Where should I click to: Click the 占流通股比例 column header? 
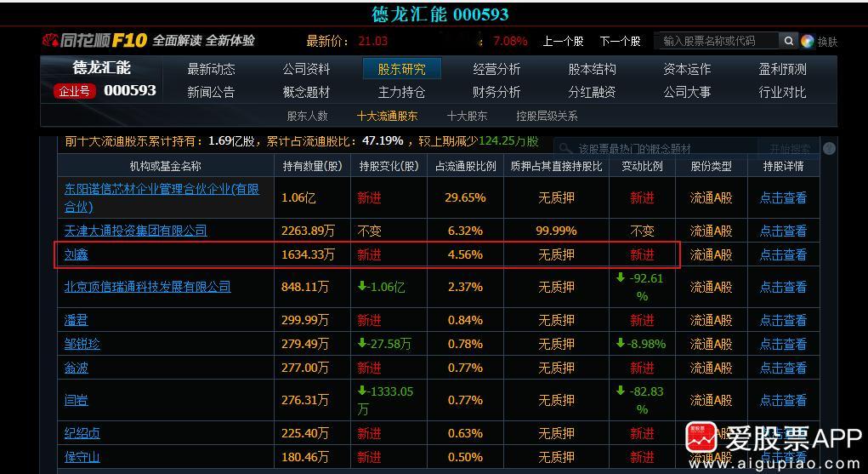465,166
